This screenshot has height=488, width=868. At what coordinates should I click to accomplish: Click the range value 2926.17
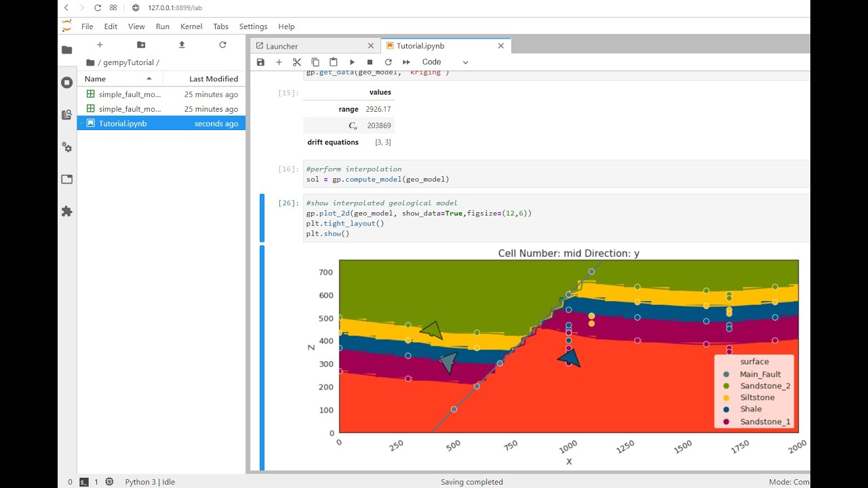click(378, 109)
